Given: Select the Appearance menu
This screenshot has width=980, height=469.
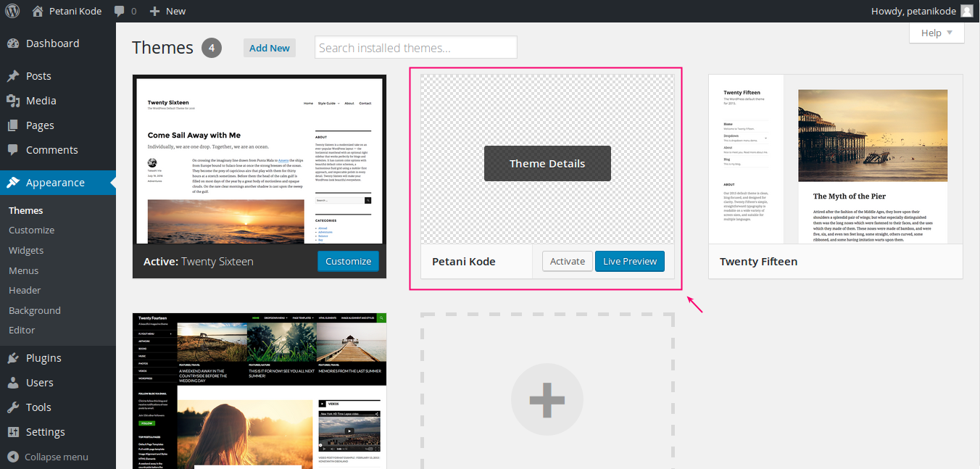Looking at the screenshot, I should (58, 183).
